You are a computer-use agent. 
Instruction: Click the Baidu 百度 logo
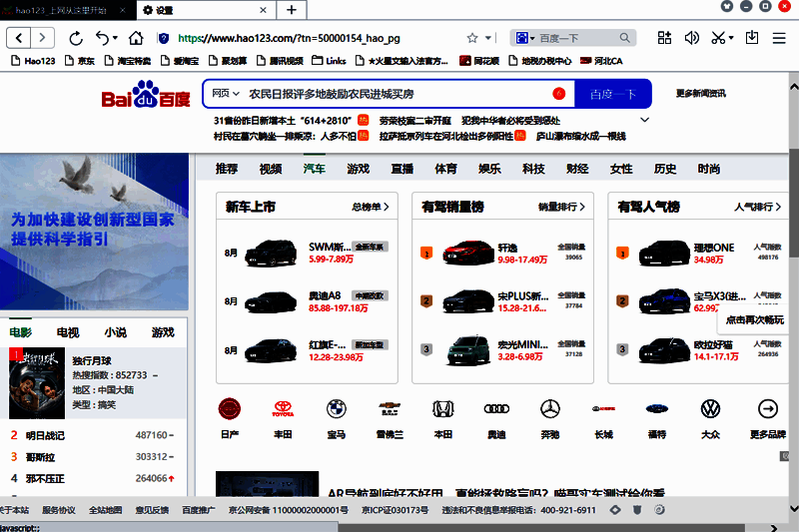click(x=146, y=94)
